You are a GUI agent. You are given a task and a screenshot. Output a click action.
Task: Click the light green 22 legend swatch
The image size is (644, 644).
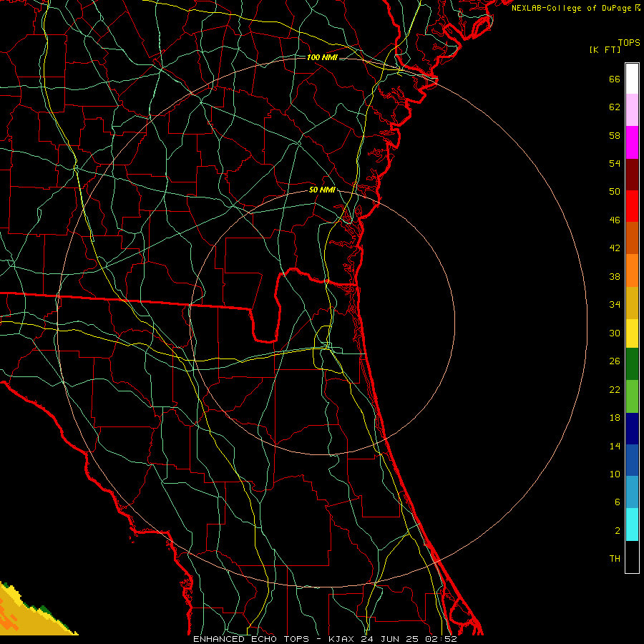[632, 396]
